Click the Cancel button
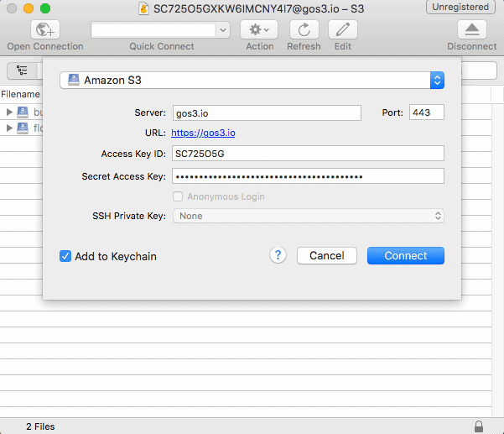 [327, 256]
